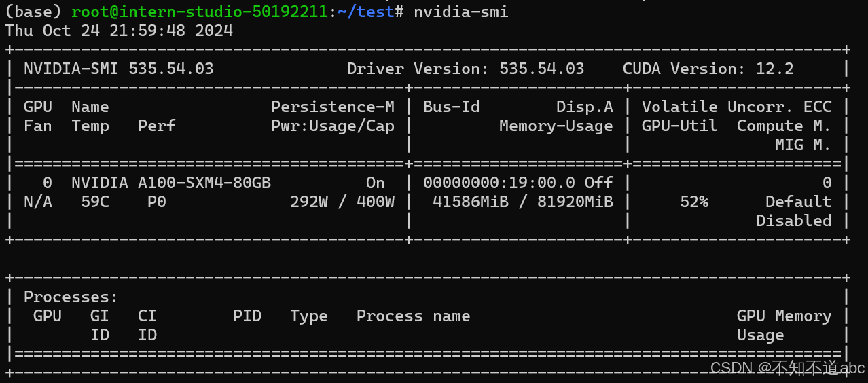Click the GPU Memory column header
Image resolution: width=868 pixels, height=383 pixels.
784,316
